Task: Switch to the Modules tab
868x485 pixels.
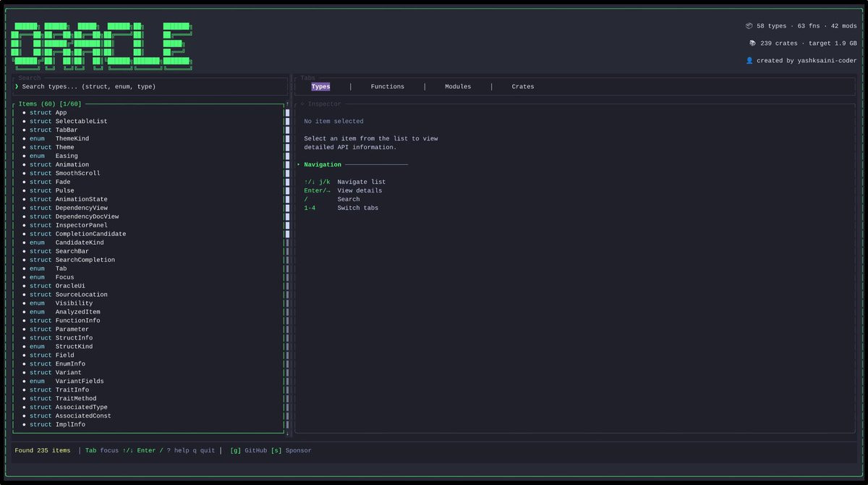Action: coord(458,87)
